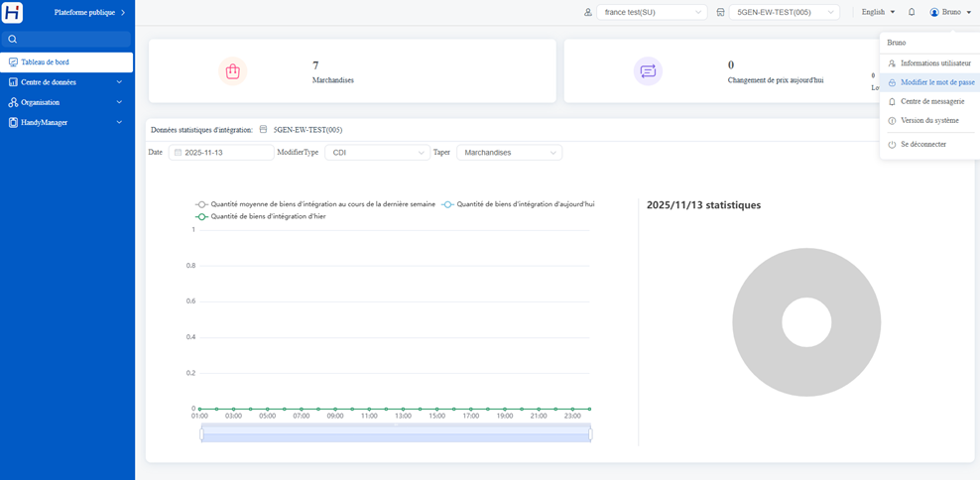
Task: Toggle the aujourd'hui integration legend series
Action: coord(518,204)
